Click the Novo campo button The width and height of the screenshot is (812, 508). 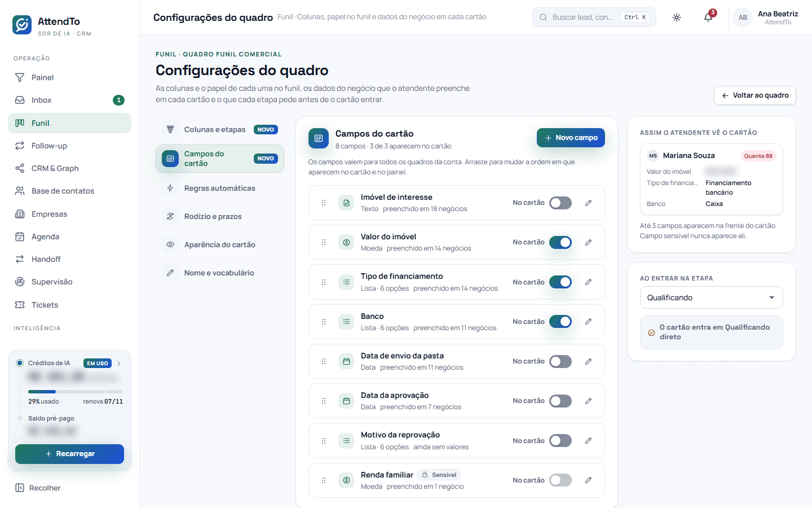pyautogui.click(x=571, y=138)
